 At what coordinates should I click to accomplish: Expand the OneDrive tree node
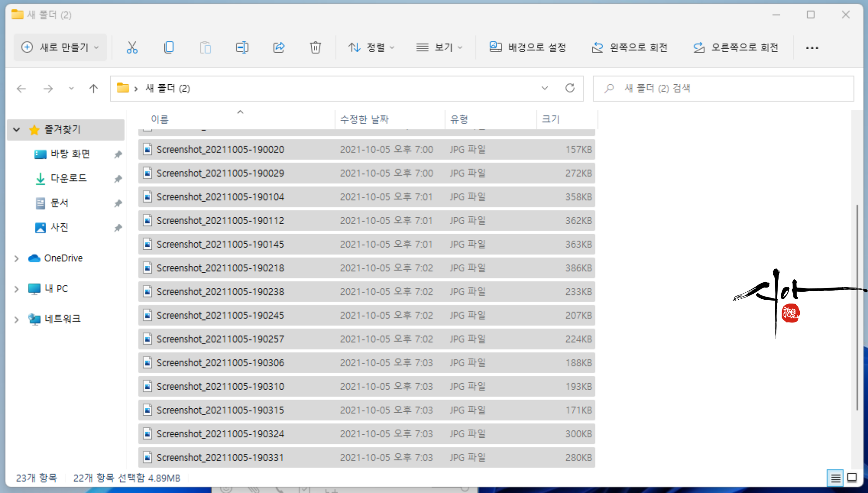pyautogui.click(x=16, y=258)
